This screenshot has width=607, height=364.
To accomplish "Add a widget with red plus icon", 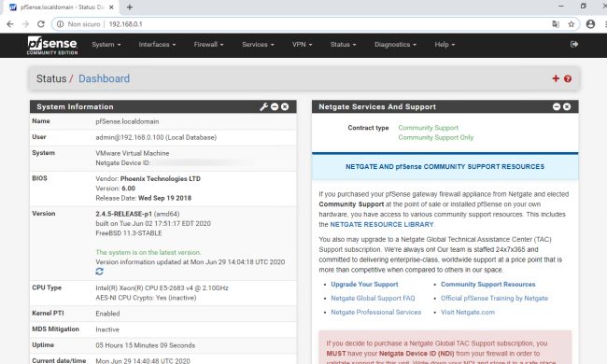I will pos(556,78).
